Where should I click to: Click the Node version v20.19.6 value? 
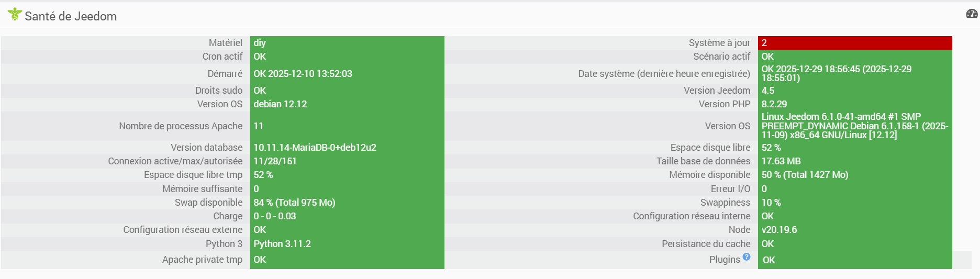click(x=779, y=230)
